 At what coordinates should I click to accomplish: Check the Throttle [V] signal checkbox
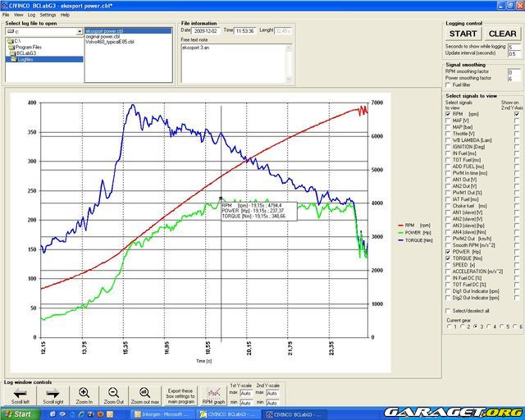pos(448,133)
